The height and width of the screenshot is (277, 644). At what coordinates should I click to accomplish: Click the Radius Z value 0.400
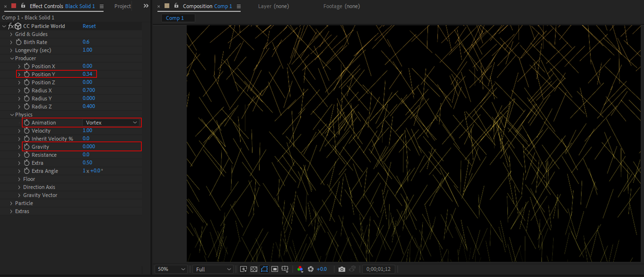[x=89, y=106]
